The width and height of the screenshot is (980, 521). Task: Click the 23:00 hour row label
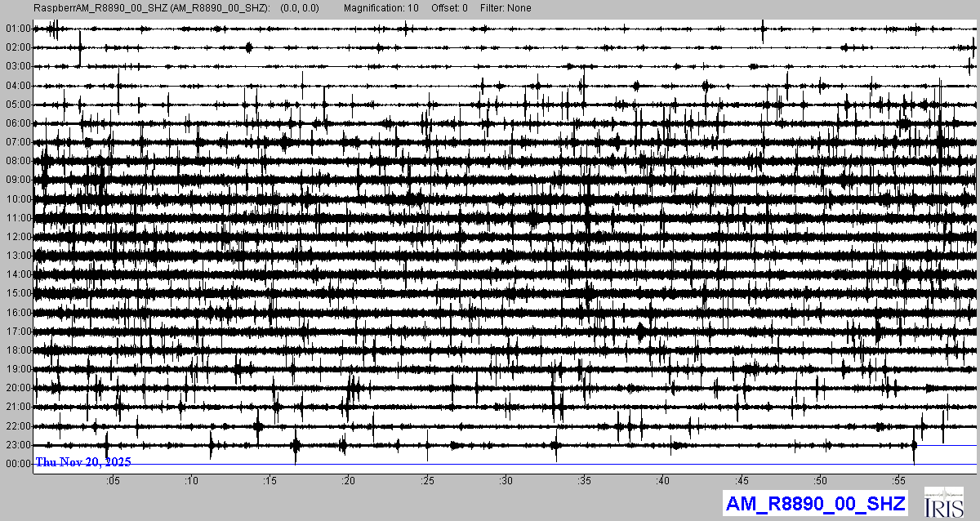18,445
